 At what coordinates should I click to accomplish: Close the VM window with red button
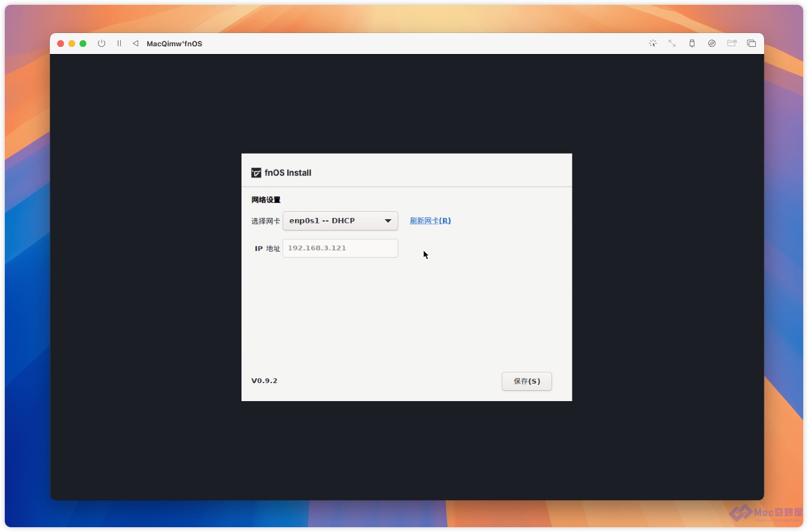point(61,43)
